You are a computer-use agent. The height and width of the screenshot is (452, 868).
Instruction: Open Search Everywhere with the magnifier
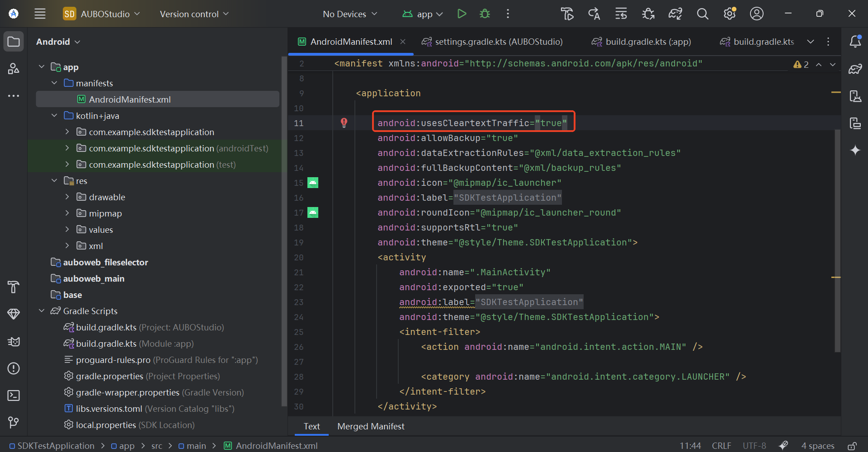click(702, 14)
